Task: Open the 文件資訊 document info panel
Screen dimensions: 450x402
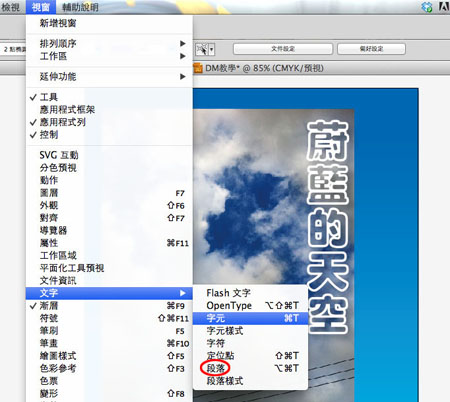Action: (x=109, y=281)
